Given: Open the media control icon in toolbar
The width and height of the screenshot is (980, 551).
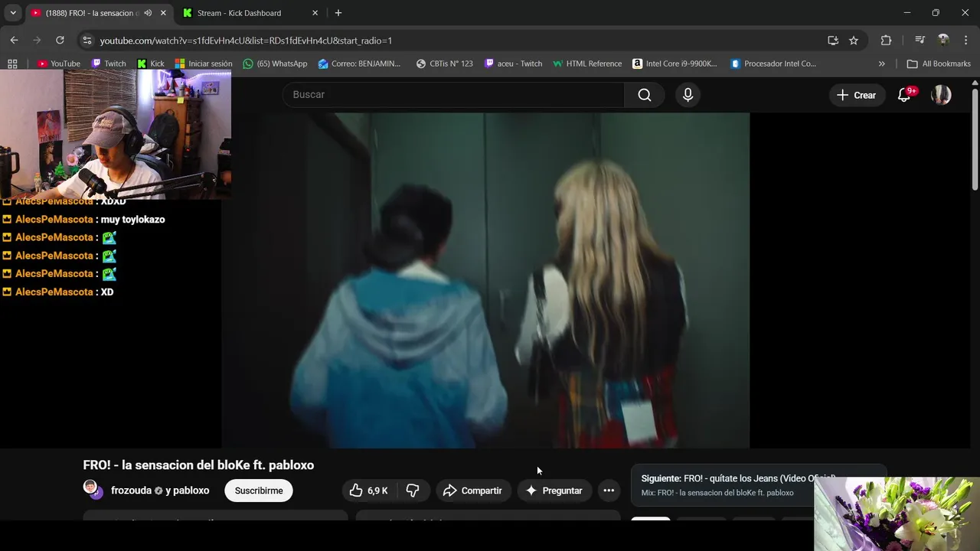Looking at the screenshot, I should [x=920, y=41].
